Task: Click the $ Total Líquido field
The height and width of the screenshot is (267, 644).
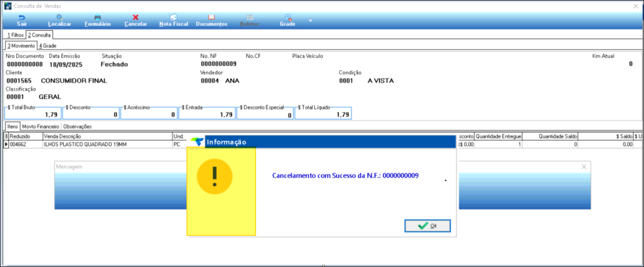Action: [x=323, y=114]
